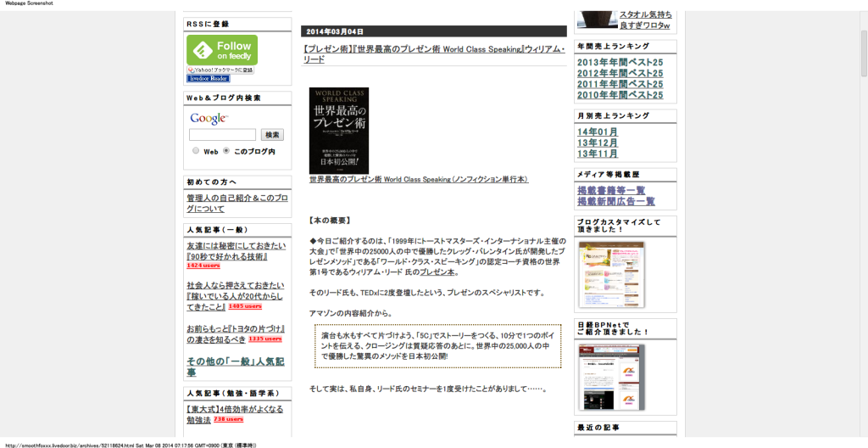The width and height of the screenshot is (868, 448).
Task: Open the 掲載書籍等一覧 link
Action: pyautogui.click(x=611, y=191)
